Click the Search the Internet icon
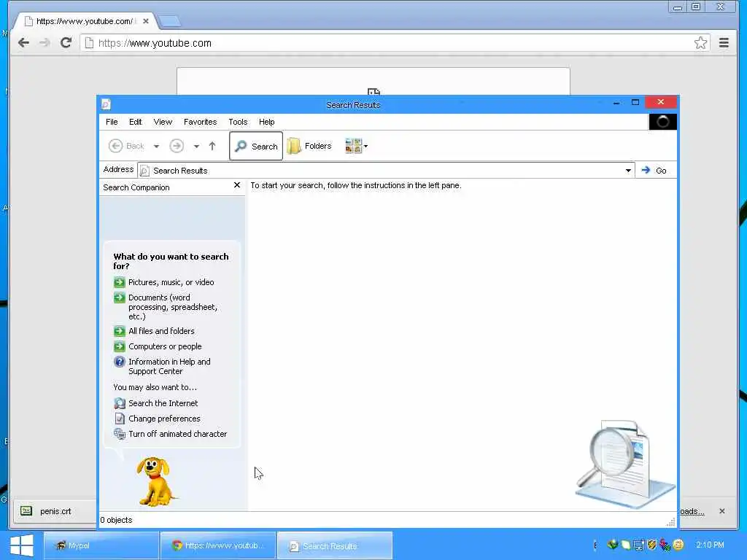Viewport: 747px width, 560px height. coord(119,403)
